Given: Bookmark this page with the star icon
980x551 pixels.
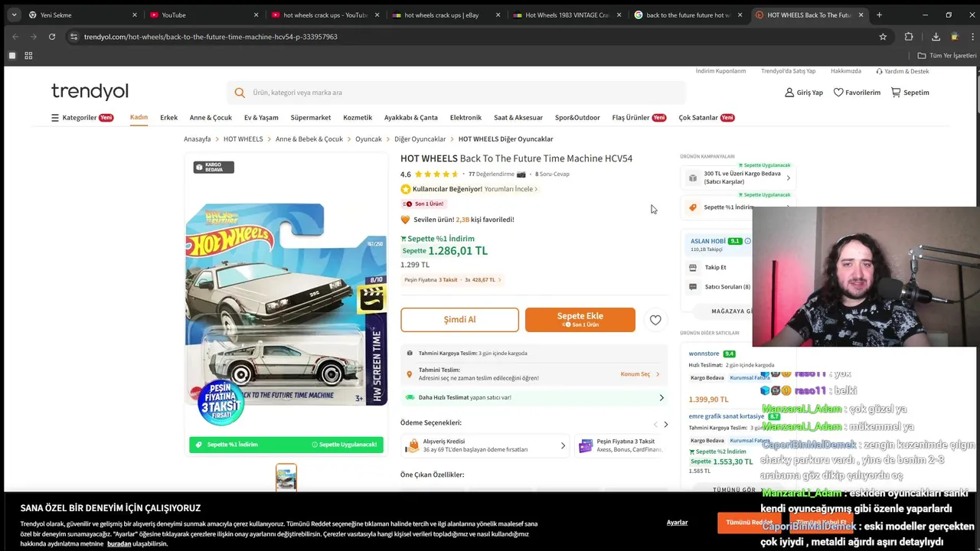Looking at the screenshot, I should click(883, 36).
